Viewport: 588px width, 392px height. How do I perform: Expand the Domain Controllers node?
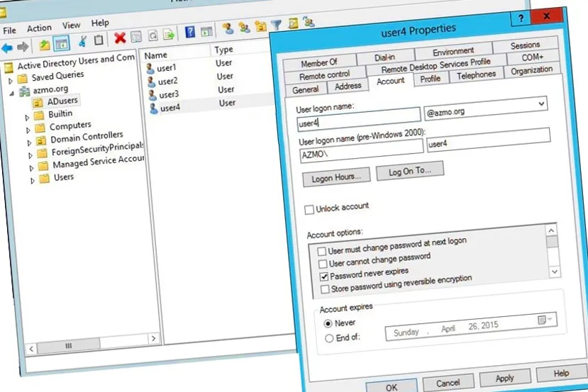(29, 142)
